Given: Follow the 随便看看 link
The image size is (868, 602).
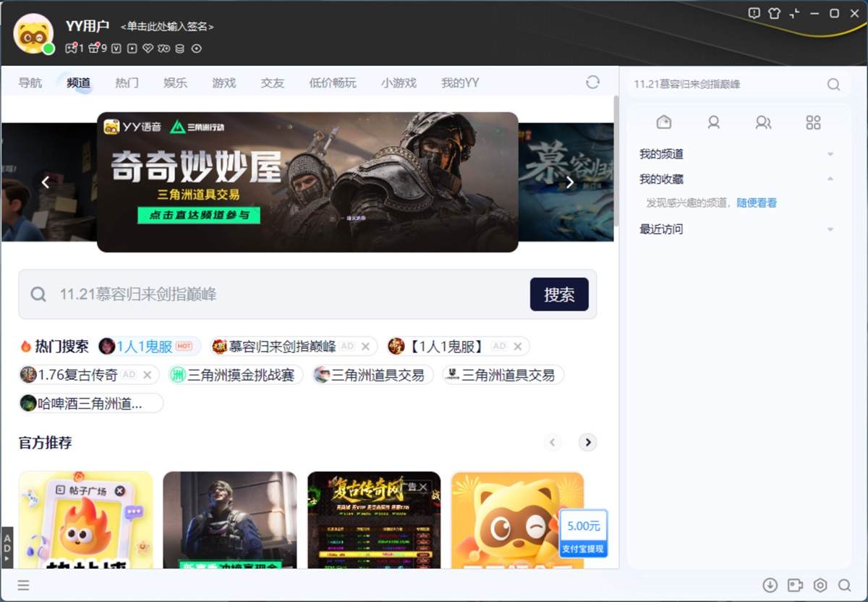Looking at the screenshot, I should coord(757,203).
